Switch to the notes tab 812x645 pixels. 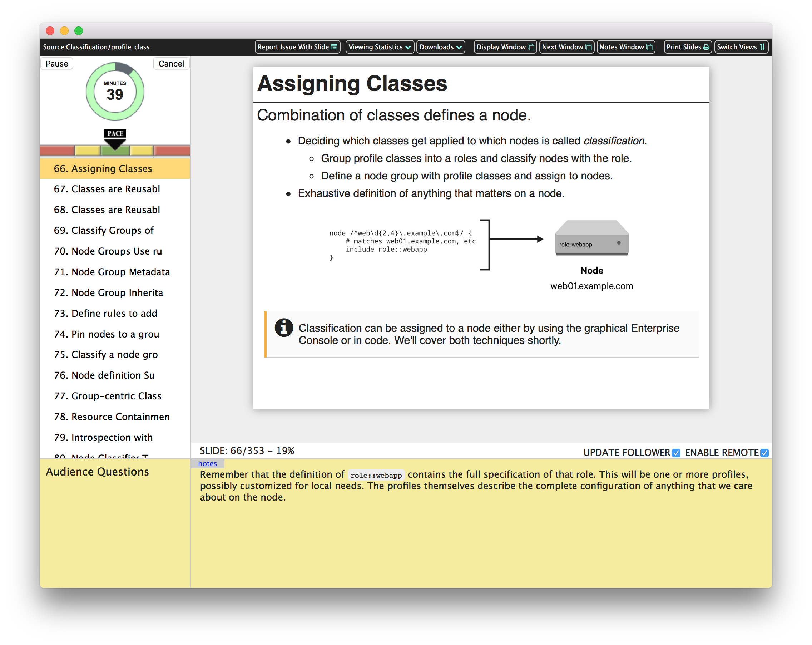point(208,463)
